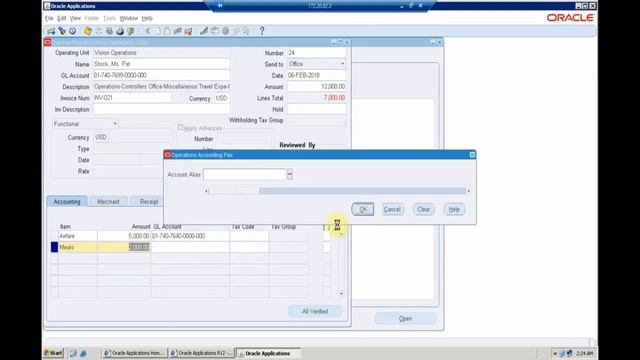
Task: Click the New record toolbar icon
Action: click(51, 31)
